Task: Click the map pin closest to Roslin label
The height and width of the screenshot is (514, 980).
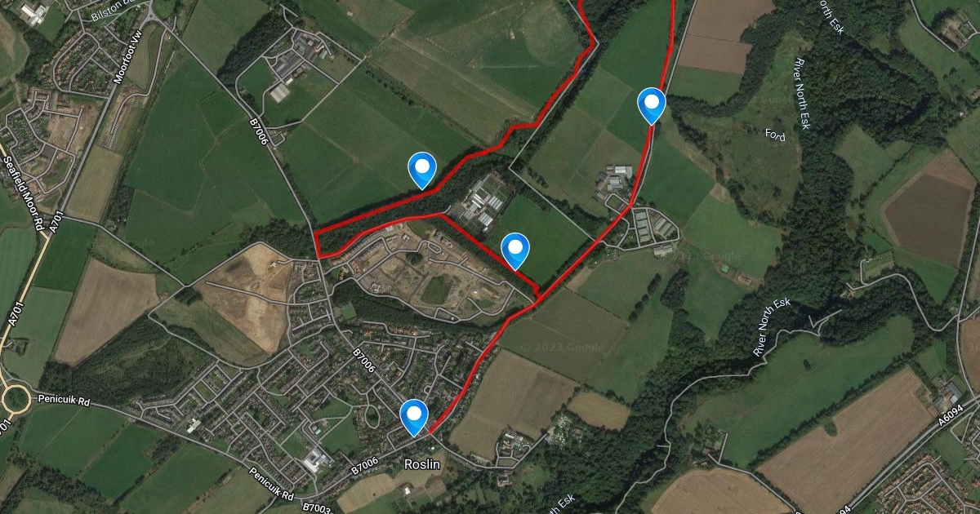Action: point(414,417)
